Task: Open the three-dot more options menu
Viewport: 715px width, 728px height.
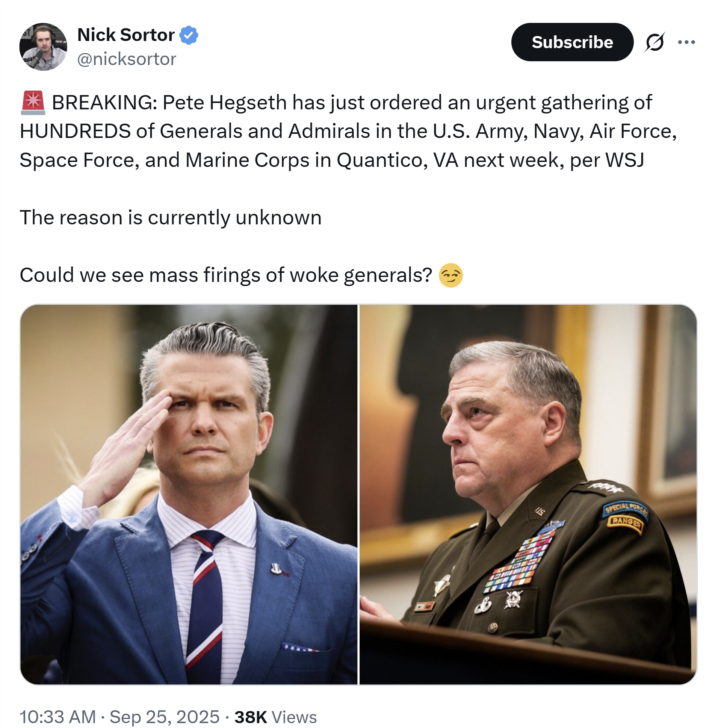Action: (x=686, y=42)
